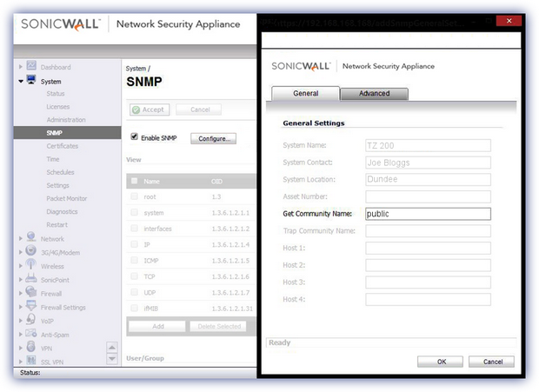The height and width of the screenshot is (392, 539).
Task: Expand the Dashboard tree arrow
Action: [x=21, y=67]
